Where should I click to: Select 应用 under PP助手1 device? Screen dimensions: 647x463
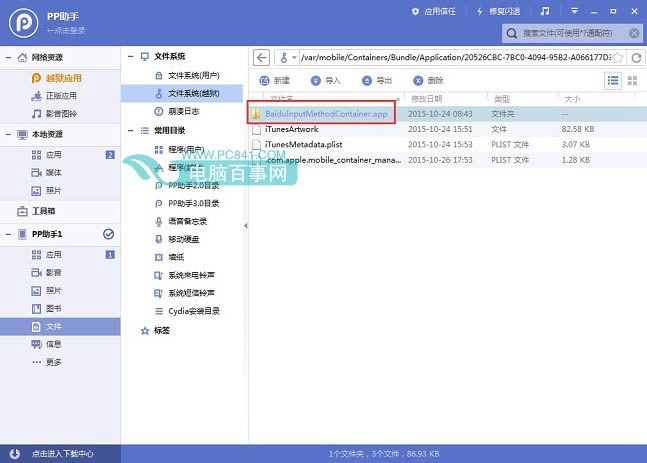47,255
